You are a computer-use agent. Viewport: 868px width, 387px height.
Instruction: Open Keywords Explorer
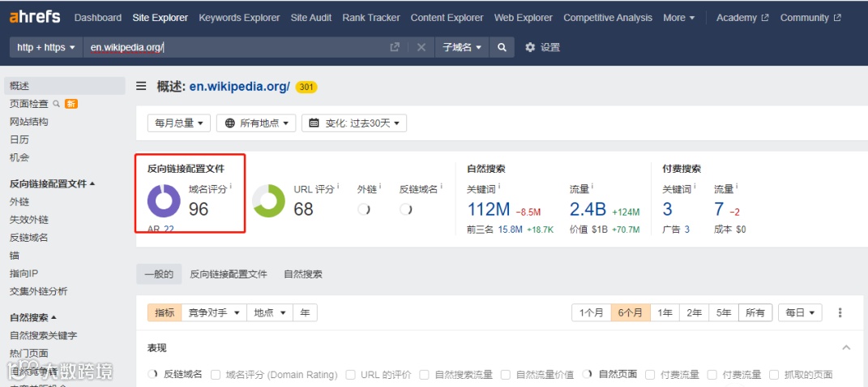click(239, 18)
